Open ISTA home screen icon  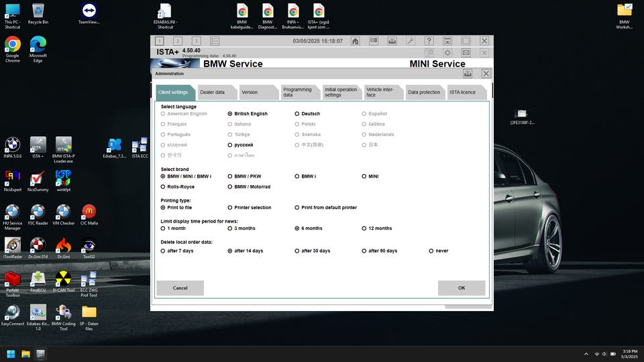[x=356, y=41]
